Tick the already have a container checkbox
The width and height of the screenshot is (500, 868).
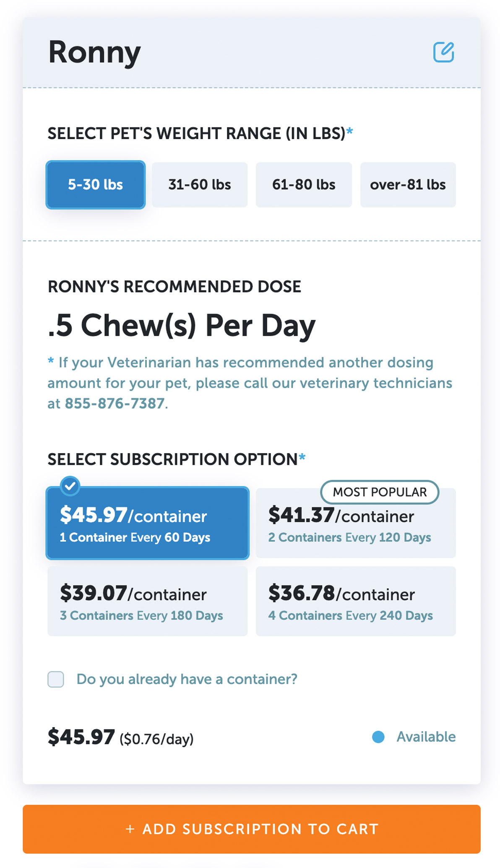pyautogui.click(x=56, y=679)
